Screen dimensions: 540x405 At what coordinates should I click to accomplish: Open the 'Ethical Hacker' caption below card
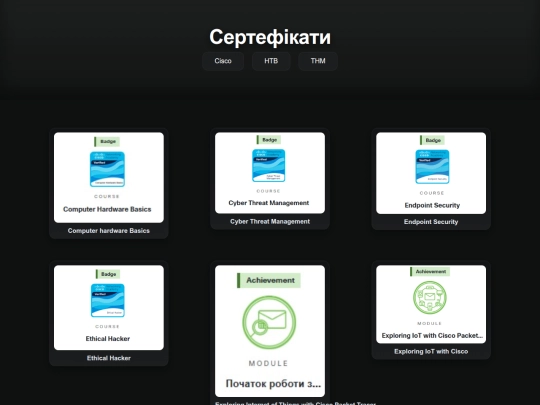pyautogui.click(x=109, y=358)
